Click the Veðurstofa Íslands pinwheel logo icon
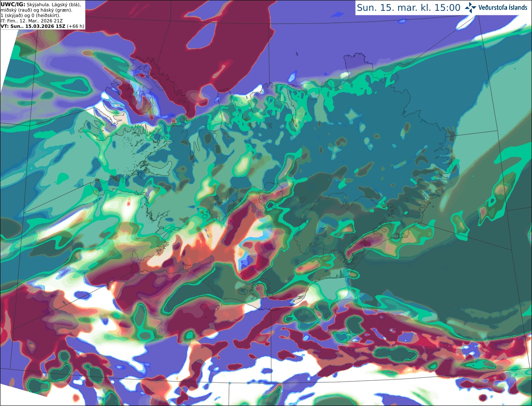This screenshot has width=532, height=406. (x=470, y=7)
